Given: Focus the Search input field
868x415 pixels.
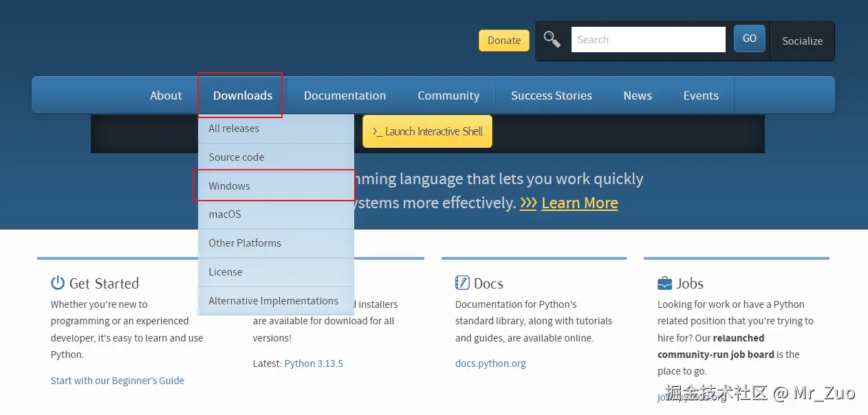Looking at the screenshot, I should (x=649, y=40).
